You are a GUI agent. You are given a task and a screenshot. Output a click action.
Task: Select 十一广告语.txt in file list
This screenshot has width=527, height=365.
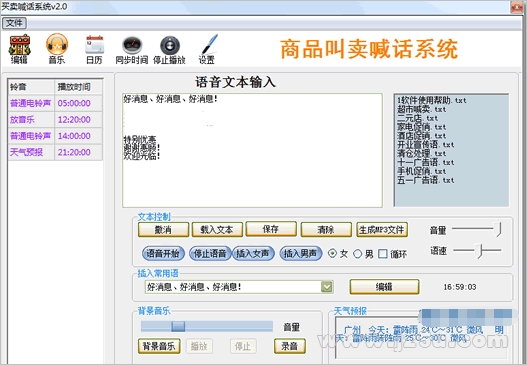(x=425, y=162)
